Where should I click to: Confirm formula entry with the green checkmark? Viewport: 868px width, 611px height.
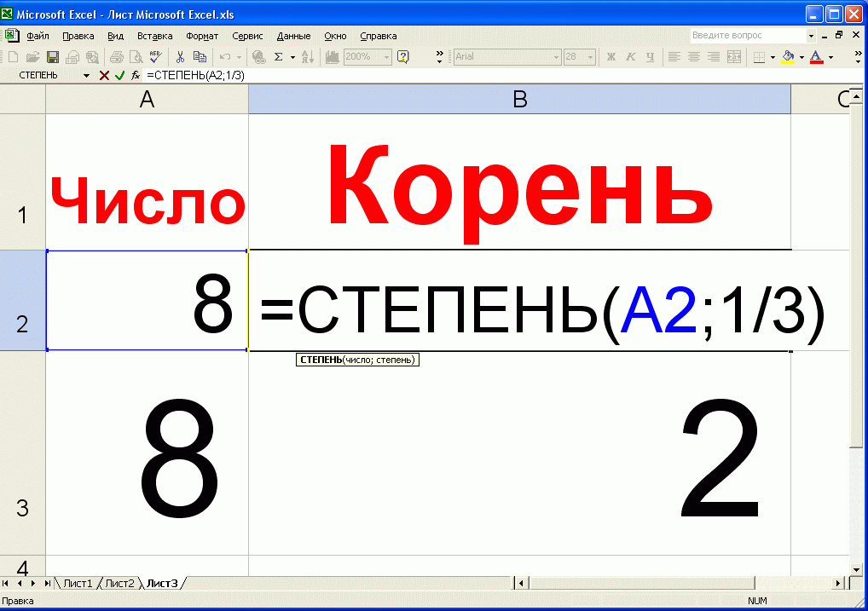coord(119,75)
